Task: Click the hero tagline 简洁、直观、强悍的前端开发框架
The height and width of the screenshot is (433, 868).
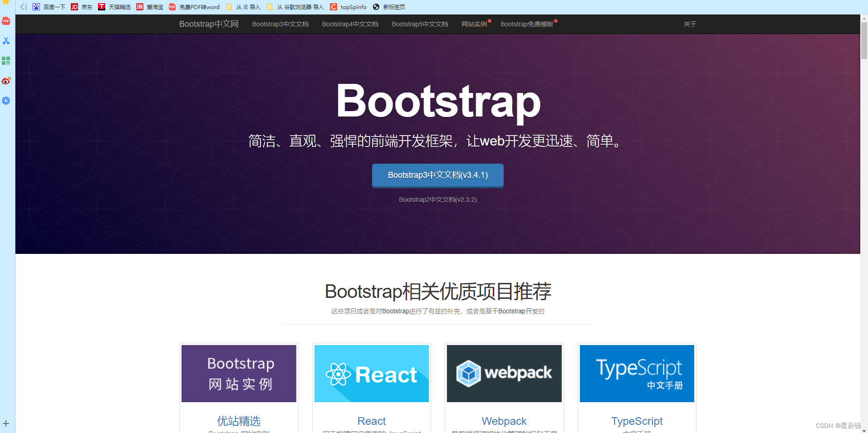Action: (350, 141)
